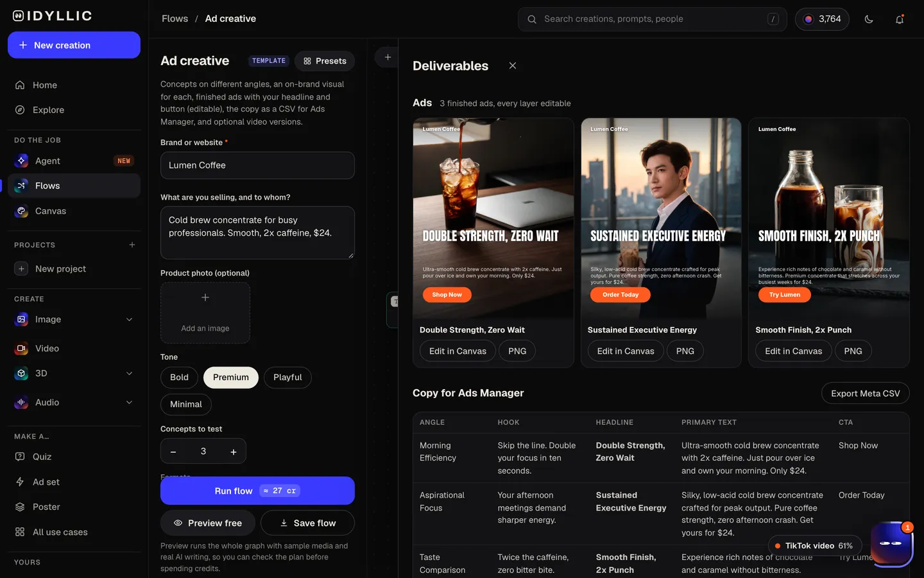Edit Double Strength, Zero Wait in Canvas
The image size is (924, 578).
click(x=458, y=351)
